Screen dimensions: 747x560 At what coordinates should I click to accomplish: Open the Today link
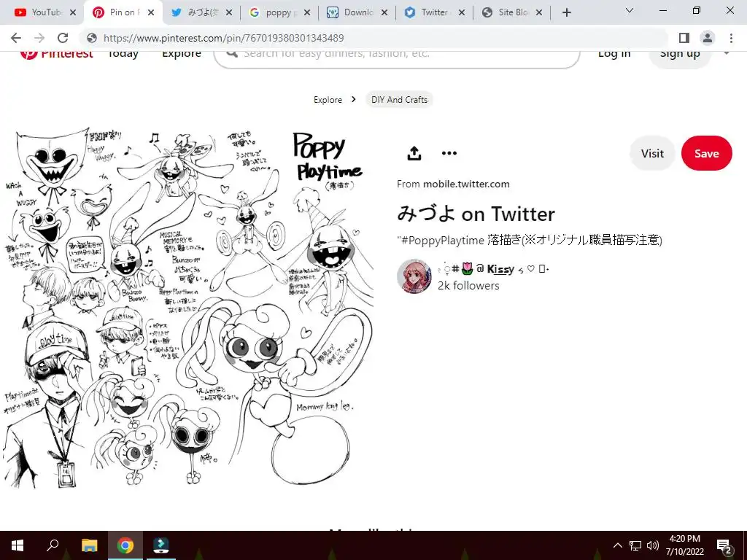123,54
